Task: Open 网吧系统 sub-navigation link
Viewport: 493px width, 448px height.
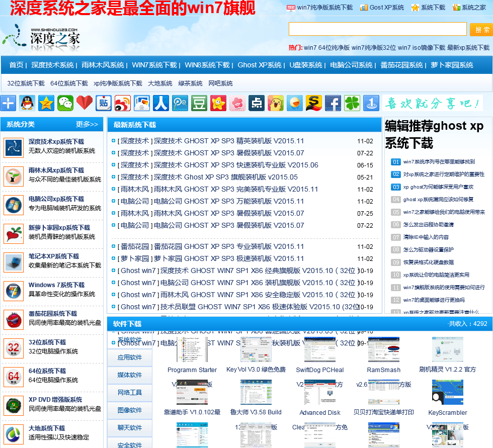Action: tap(220, 83)
